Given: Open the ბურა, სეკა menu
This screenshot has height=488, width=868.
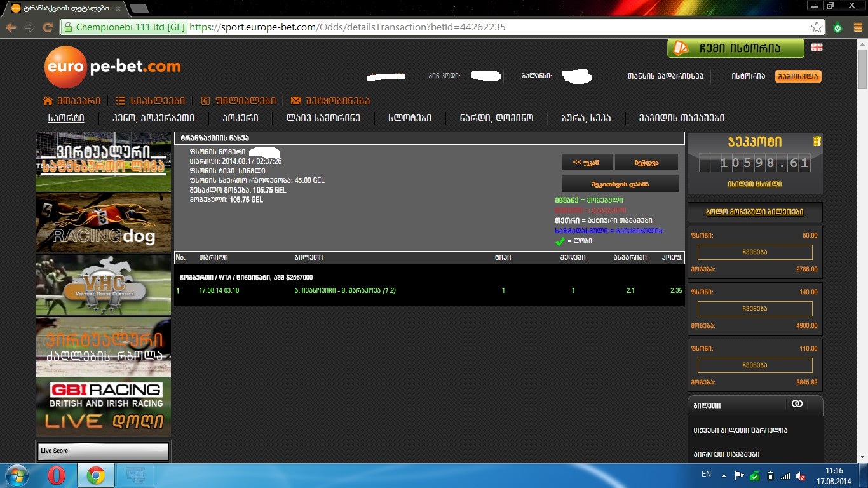Looking at the screenshot, I should 586,118.
